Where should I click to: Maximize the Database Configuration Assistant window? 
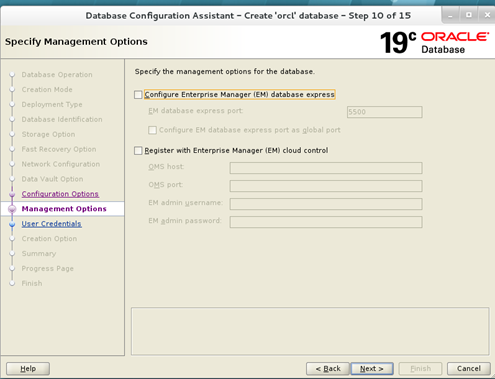pos(469,15)
